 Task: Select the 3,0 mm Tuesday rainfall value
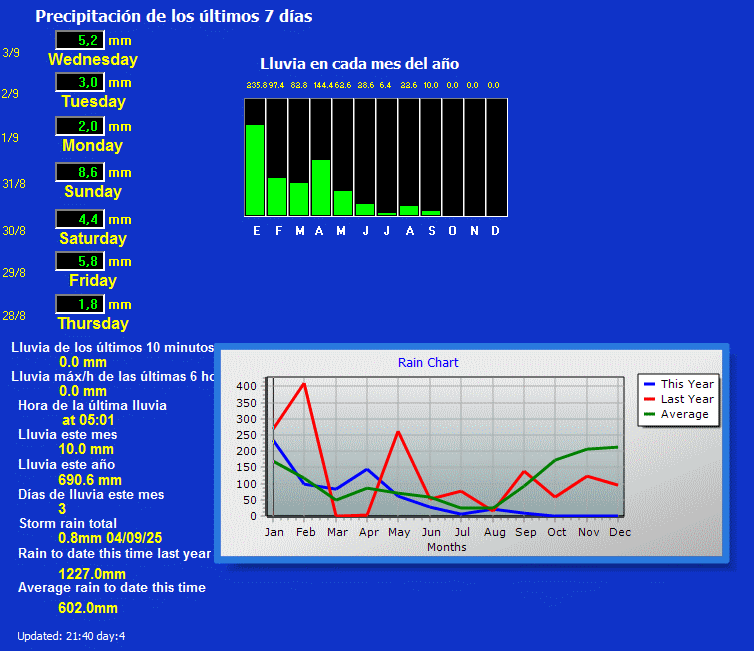80,82
